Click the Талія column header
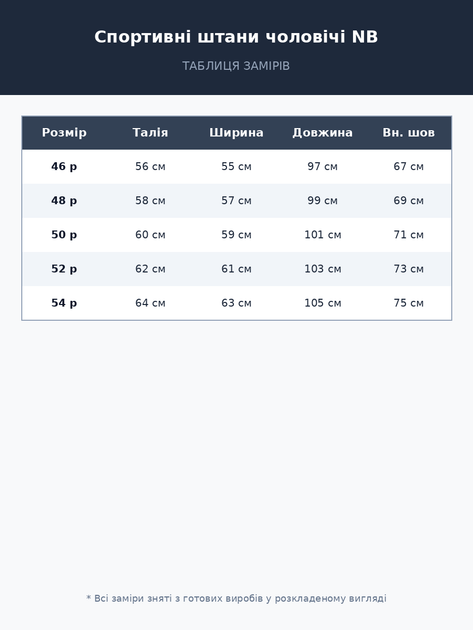The width and height of the screenshot is (473, 630). pyautogui.click(x=150, y=133)
